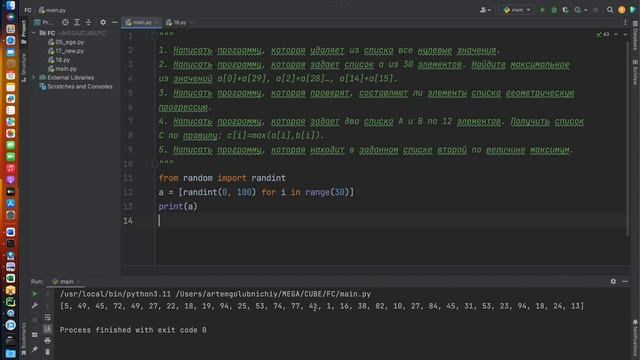Image resolution: width=640 pixels, height=360 pixels.
Task: Select main.py in project tree
Action: pyautogui.click(x=62, y=69)
